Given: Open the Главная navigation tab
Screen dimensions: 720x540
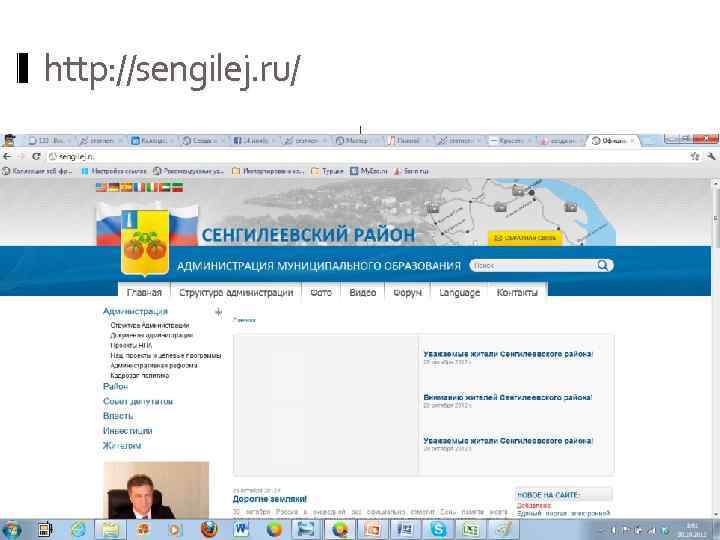Looking at the screenshot, I should point(144,292).
